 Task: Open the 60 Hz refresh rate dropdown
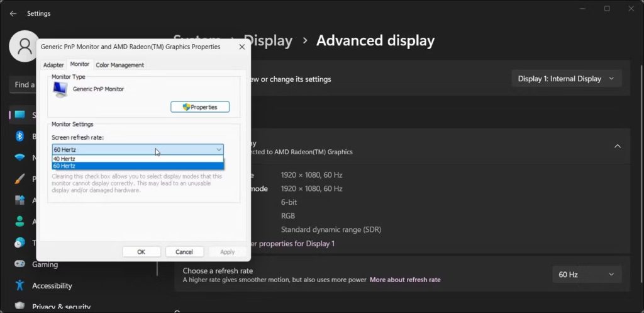click(x=587, y=275)
